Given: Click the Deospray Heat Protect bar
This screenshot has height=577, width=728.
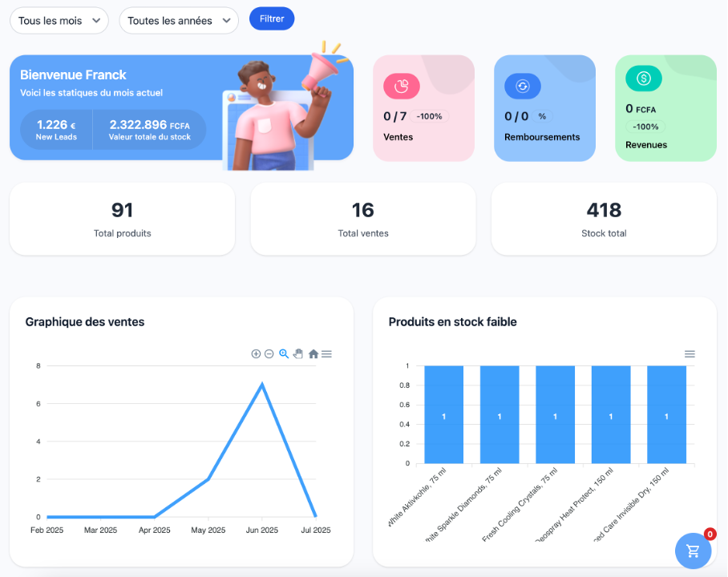Looking at the screenshot, I should point(611,415).
